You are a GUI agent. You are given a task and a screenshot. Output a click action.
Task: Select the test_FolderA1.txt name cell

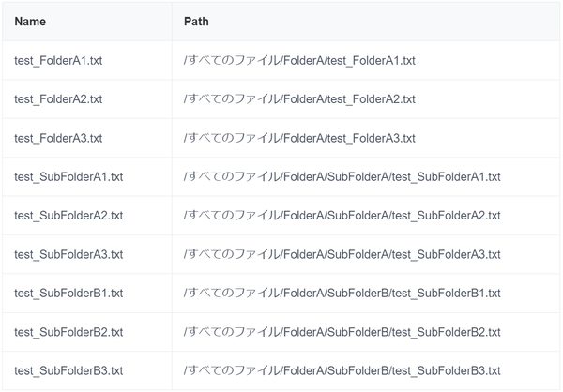point(58,61)
